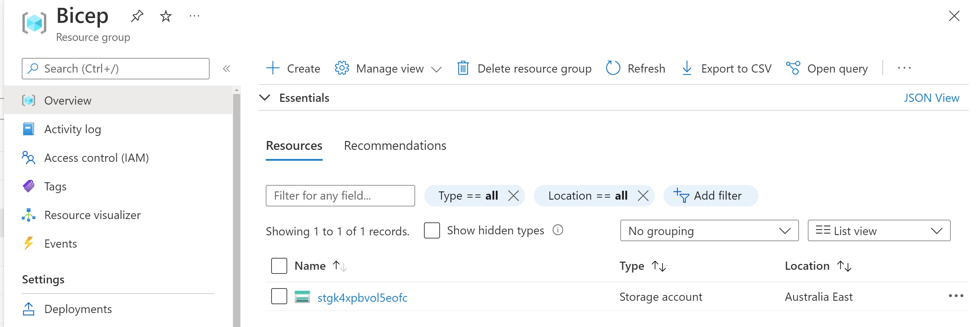Click the Activity log icon

point(29,129)
